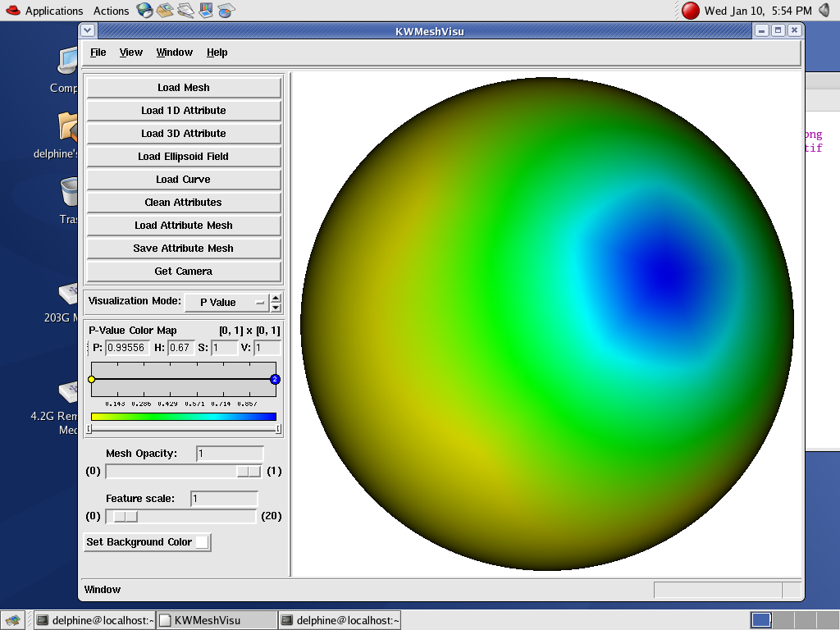Click the Visualization Mode up arrow

tap(276, 298)
